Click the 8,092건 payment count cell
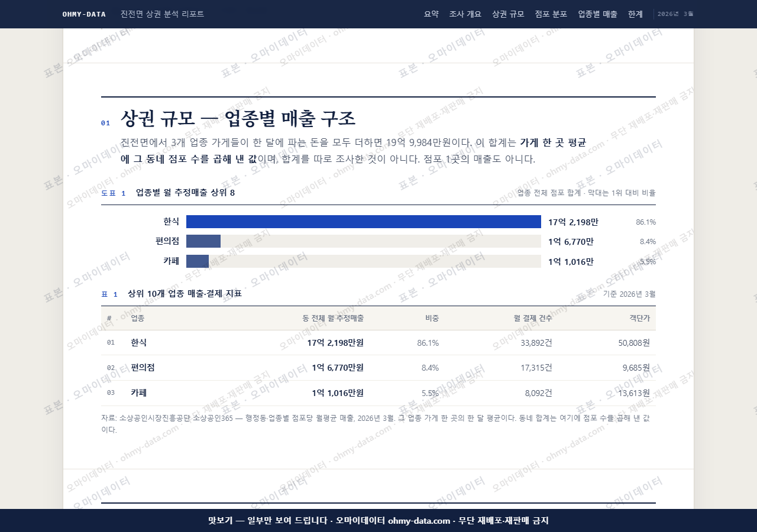757x532 pixels. click(539, 392)
